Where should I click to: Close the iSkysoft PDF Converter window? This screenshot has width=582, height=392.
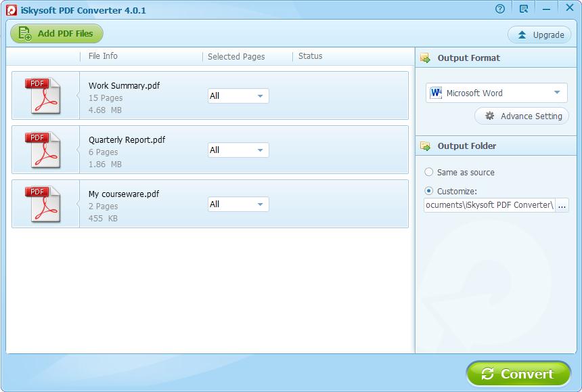pos(570,8)
